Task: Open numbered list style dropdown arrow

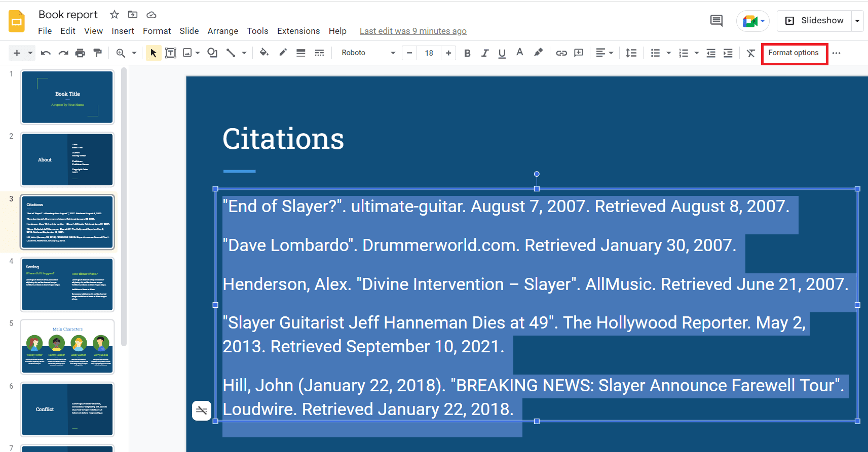Action: point(697,53)
